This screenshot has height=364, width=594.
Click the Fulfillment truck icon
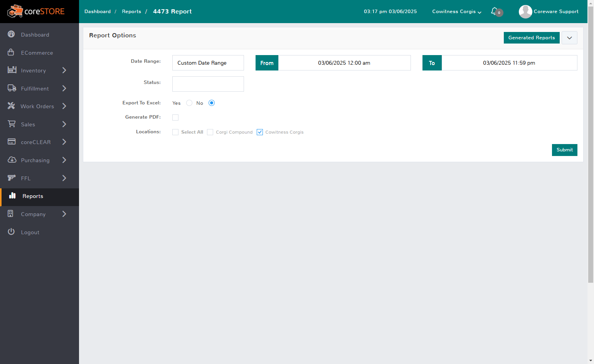pos(12,88)
